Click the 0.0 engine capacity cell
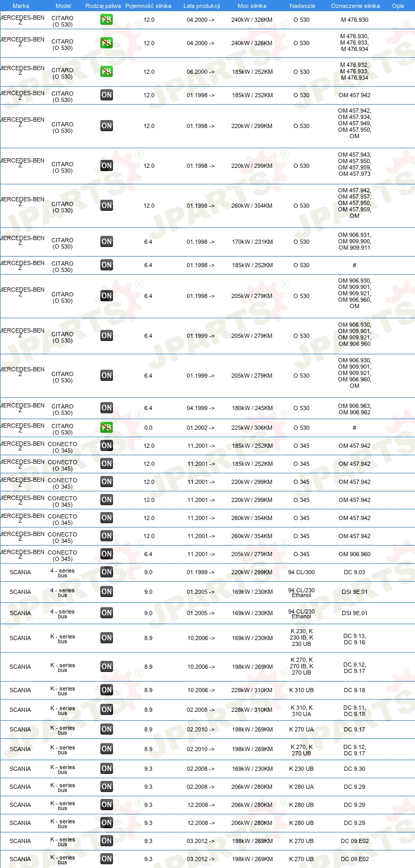This screenshot has height=868, width=415. (148, 428)
